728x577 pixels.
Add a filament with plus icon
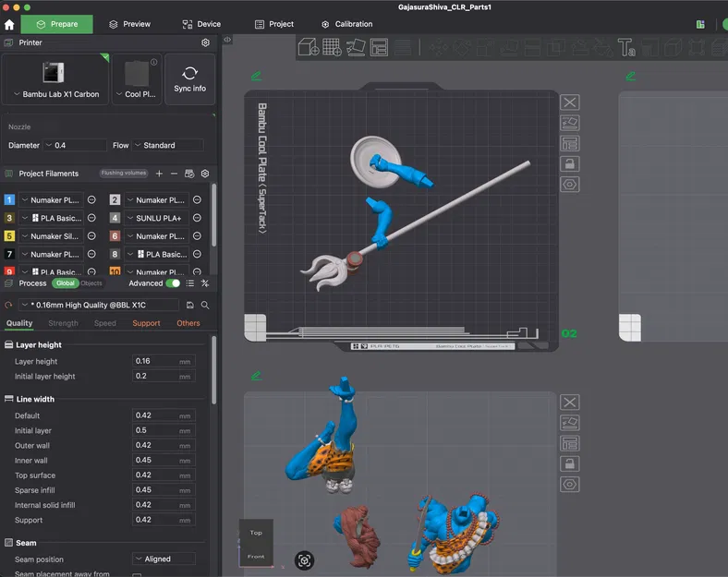pyautogui.click(x=159, y=174)
